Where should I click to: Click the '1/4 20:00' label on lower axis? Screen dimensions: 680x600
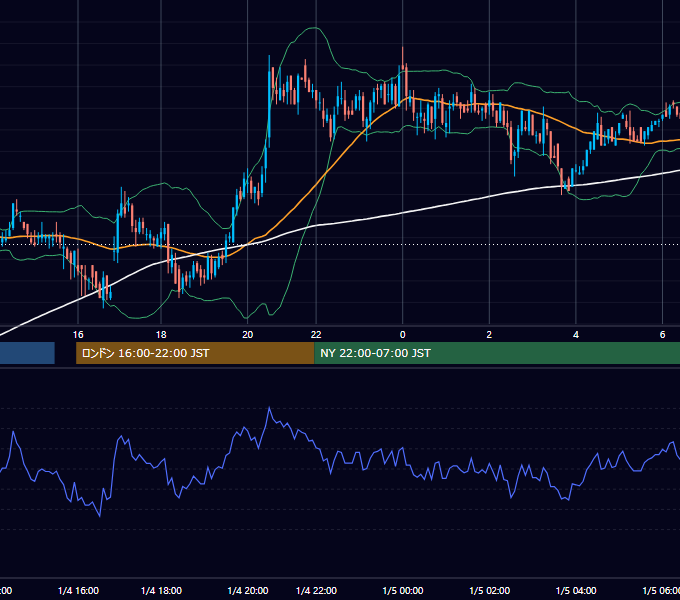click(248, 590)
